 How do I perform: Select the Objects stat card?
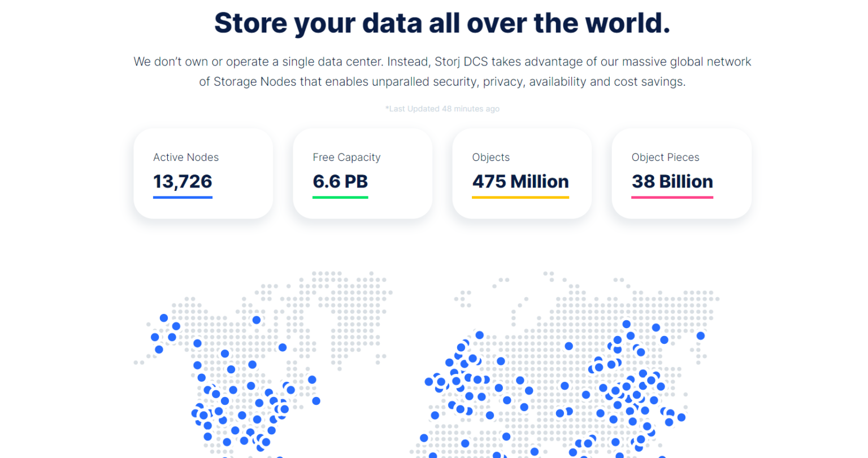click(522, 173)
